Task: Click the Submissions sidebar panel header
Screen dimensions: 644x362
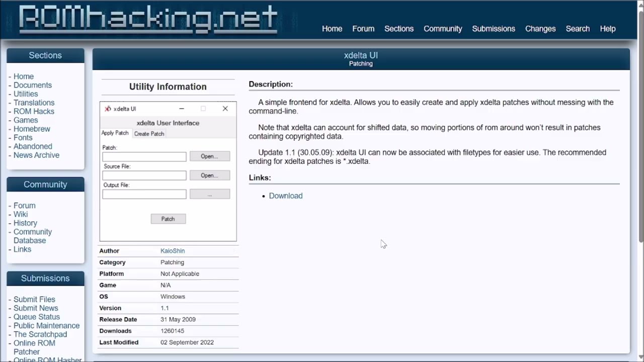Action: pyautogui.click(x=45, y=279)
